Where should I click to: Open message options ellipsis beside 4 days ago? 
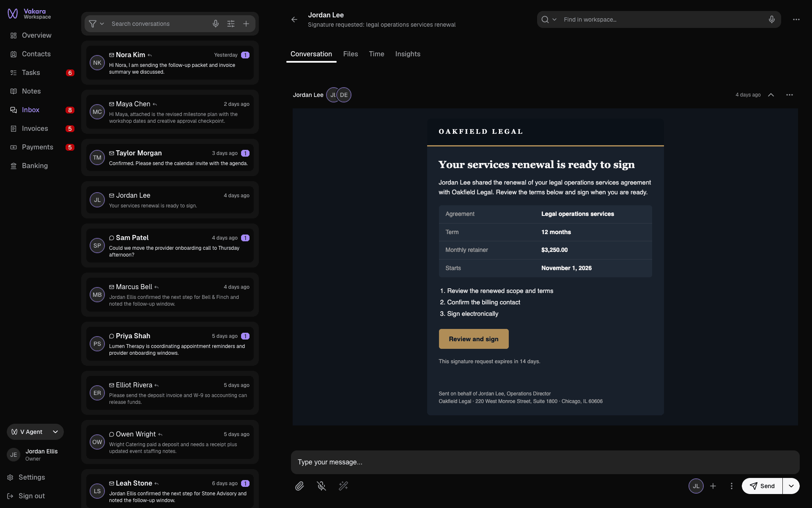point(790,95)
